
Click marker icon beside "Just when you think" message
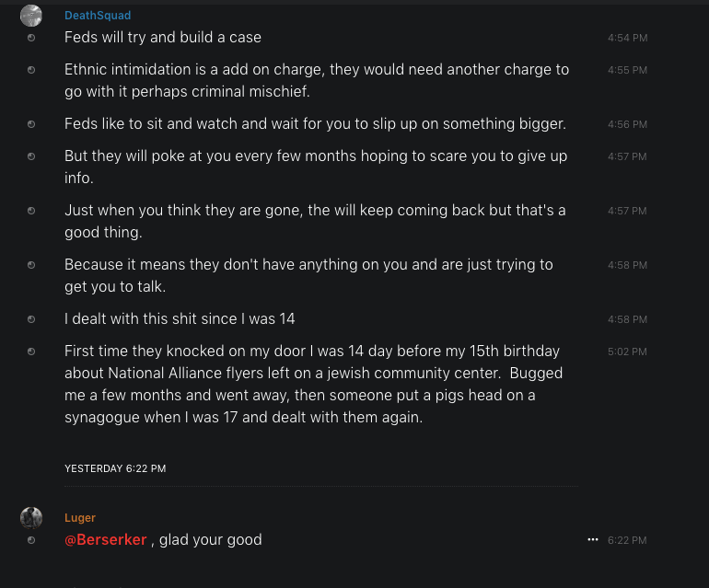click(31, 211)
